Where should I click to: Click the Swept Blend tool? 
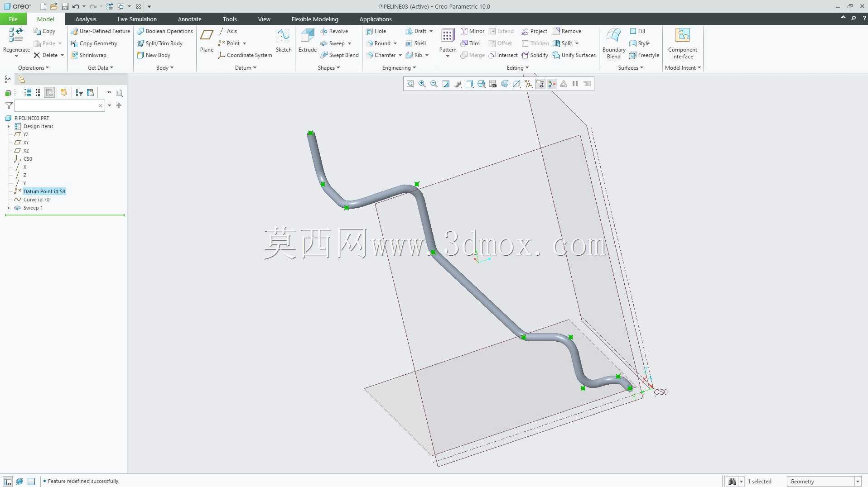pos(339,55)
